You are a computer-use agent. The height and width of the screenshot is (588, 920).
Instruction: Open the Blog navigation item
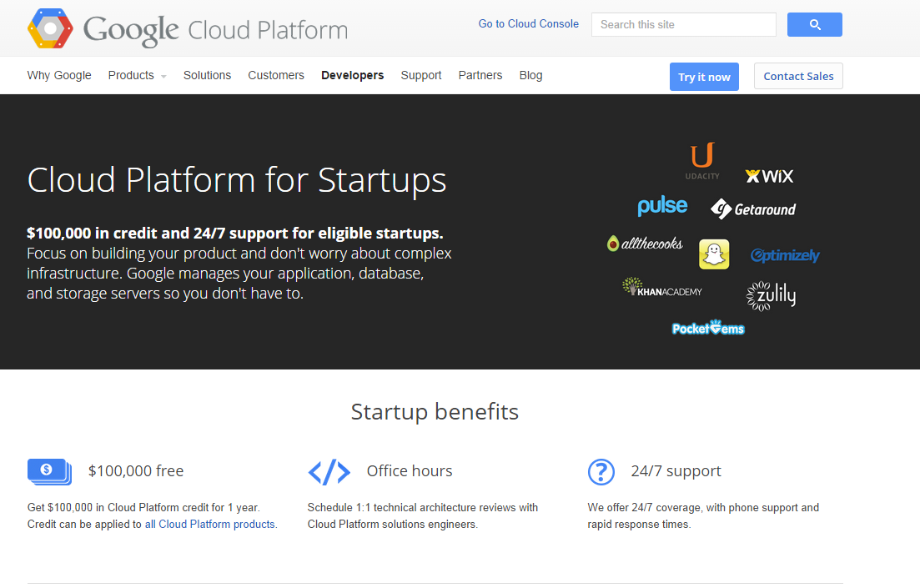pyautogui.click(x=530, y=75)
